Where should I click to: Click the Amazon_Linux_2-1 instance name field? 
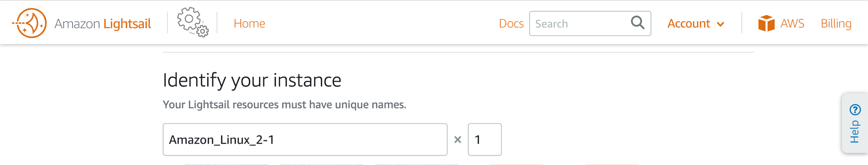(x=305, y=140)
